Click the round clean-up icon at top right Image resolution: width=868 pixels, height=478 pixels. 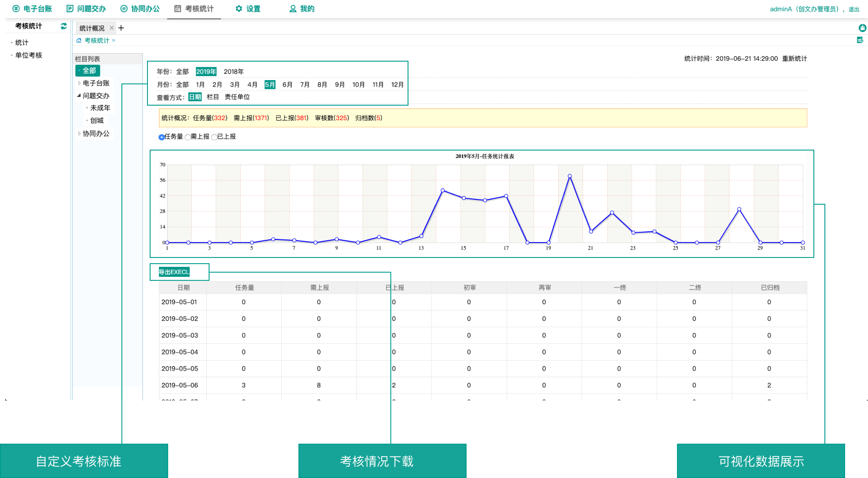[862, 28]
